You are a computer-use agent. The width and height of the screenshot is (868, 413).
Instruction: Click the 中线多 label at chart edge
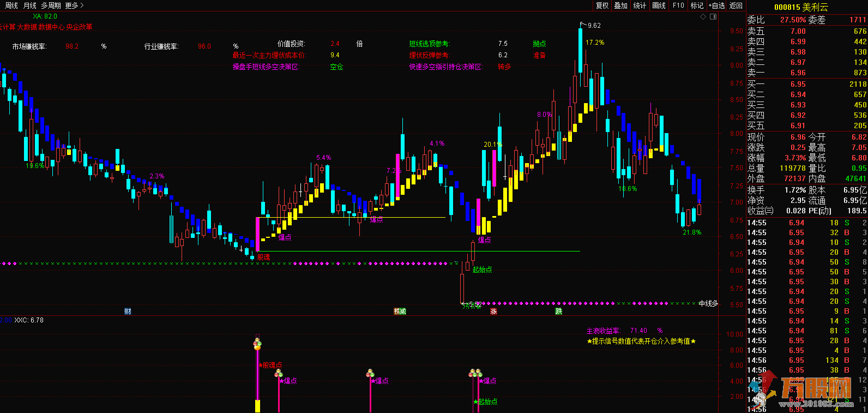[709, 303]
